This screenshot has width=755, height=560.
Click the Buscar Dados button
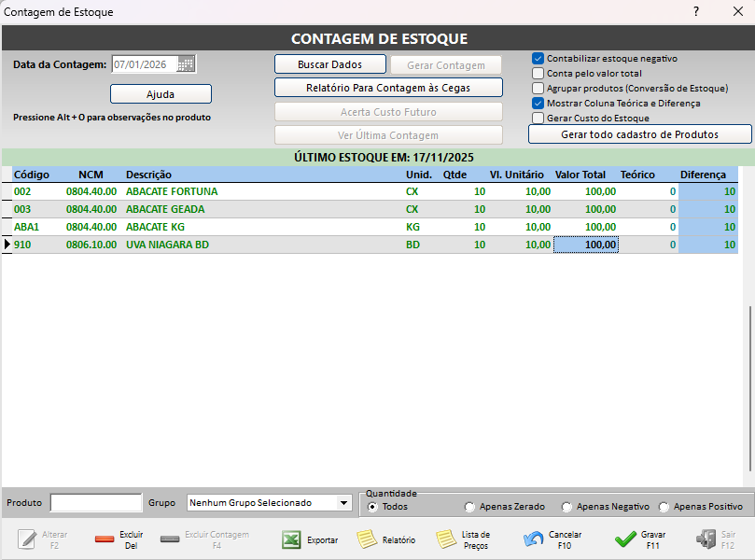[329, 64]
